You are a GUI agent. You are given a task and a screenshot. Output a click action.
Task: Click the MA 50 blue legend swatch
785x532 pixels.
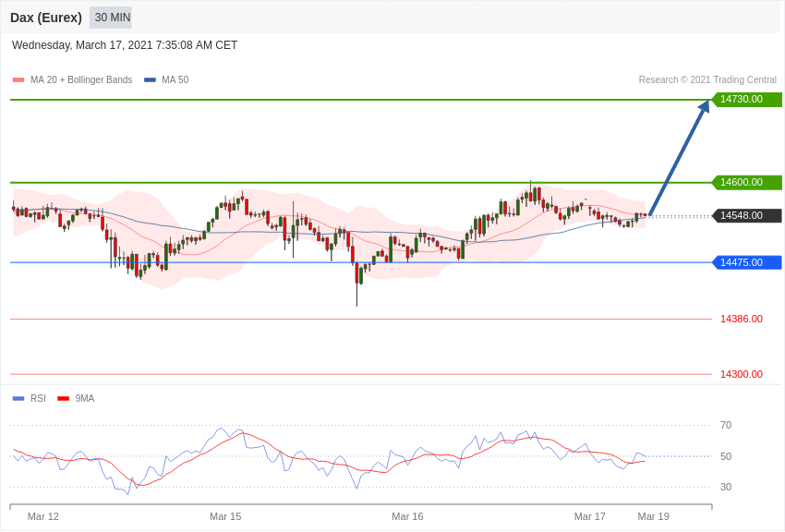pos(150,80)
